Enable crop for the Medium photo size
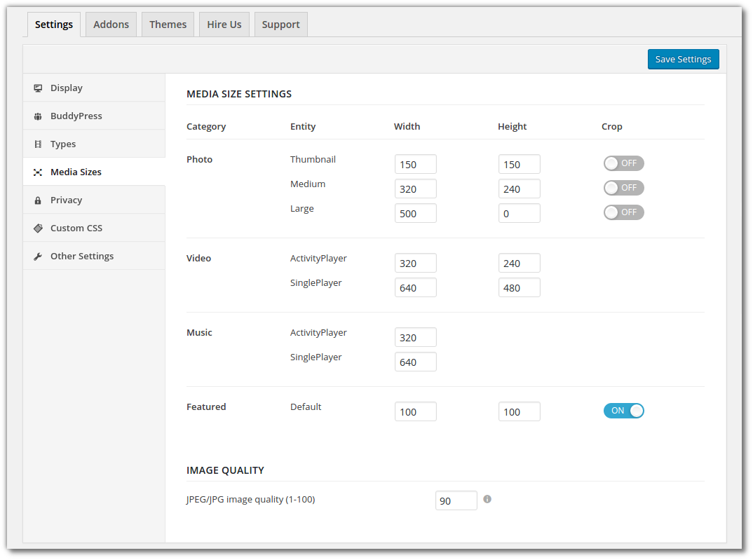Viewport: 753px width, 560px height. pos(623,187)
